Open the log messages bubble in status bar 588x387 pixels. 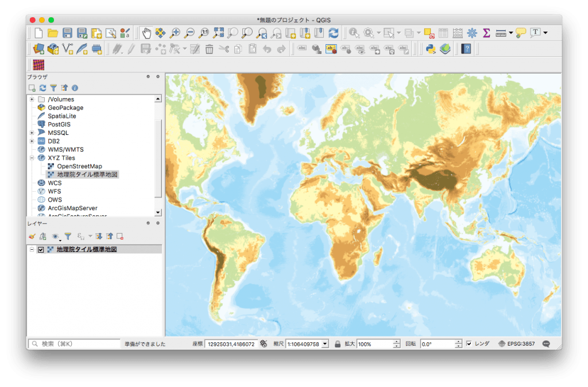click(544, 343)
